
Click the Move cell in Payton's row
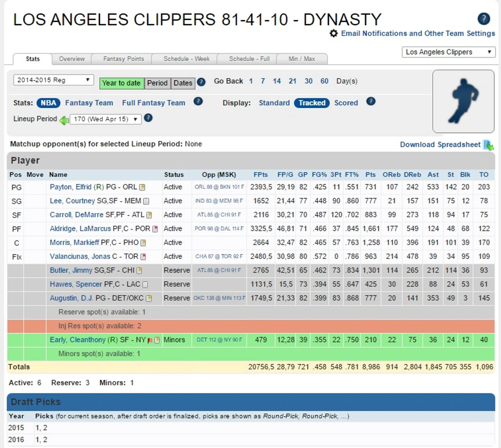[x=35, y=187]
